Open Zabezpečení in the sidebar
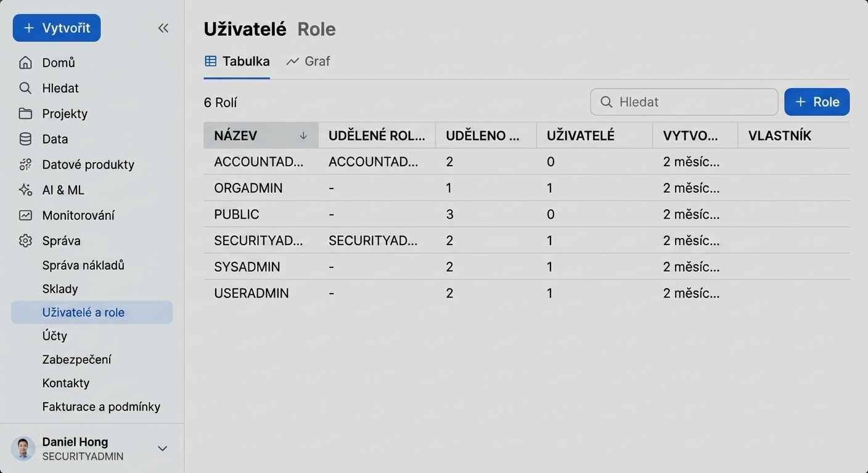 tap(76, 360)
